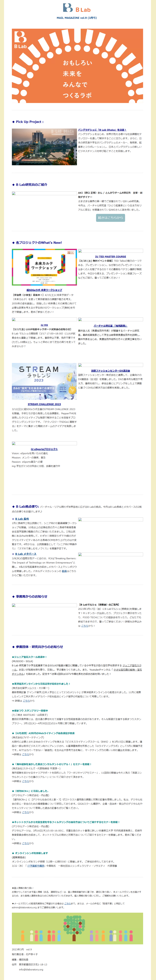
Task: Open the こちら unsubscribe link for メールマガジン
Action: click(x=67, y=904)
